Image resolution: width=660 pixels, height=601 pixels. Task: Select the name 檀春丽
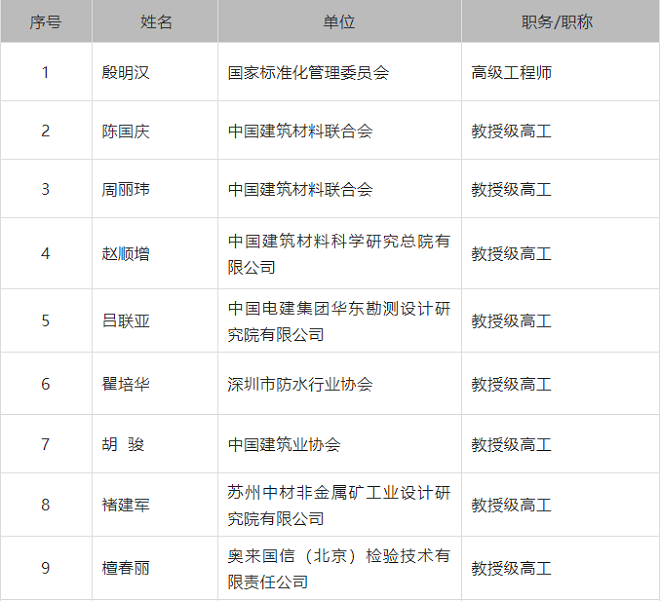126,568
